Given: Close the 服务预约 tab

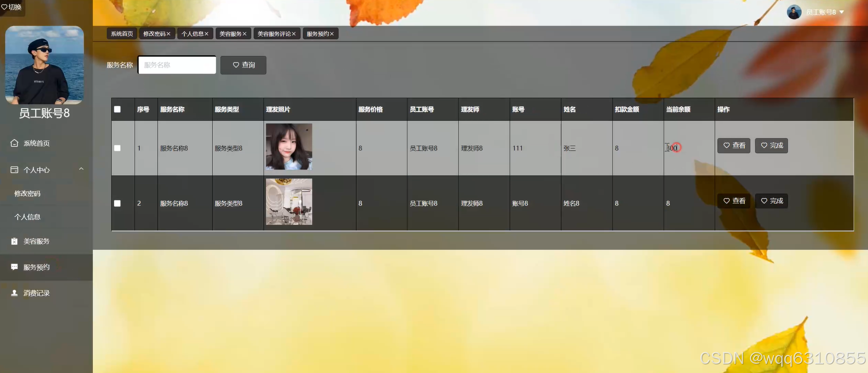Looking at the screenshot, I should tap(332, 34).
